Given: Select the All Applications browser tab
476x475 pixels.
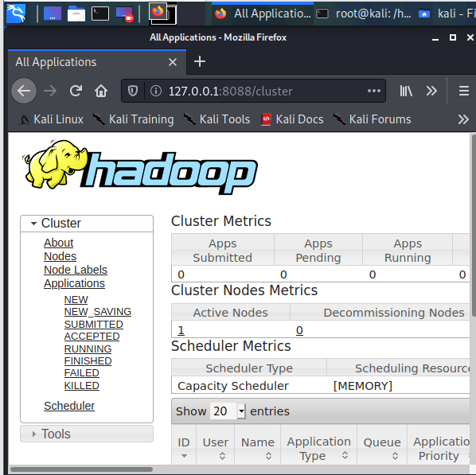Looking at the screenshot, I should coord(97,62).
